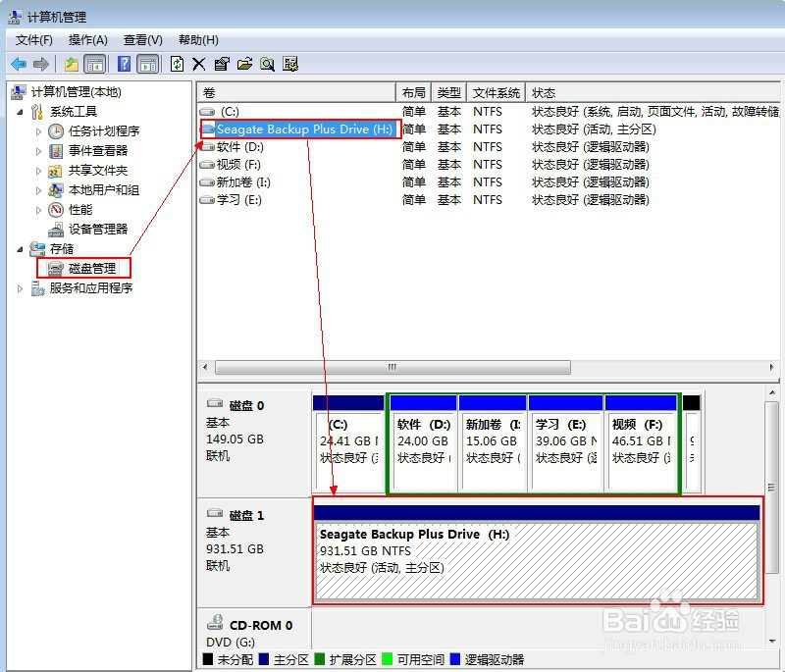Image resolution: width=785 pixels, height=672 pixels.
Task: Click the Properties toolbar icon
Action: coord(222,64)
